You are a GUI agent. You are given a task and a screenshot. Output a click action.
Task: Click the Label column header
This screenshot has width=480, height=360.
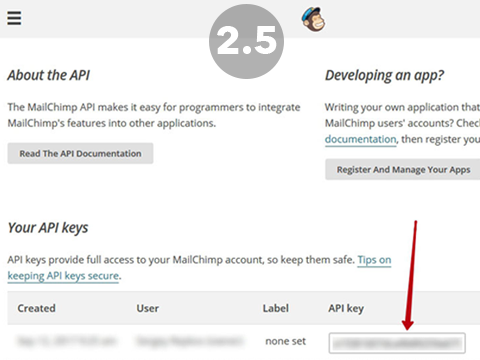pos(275,308)
